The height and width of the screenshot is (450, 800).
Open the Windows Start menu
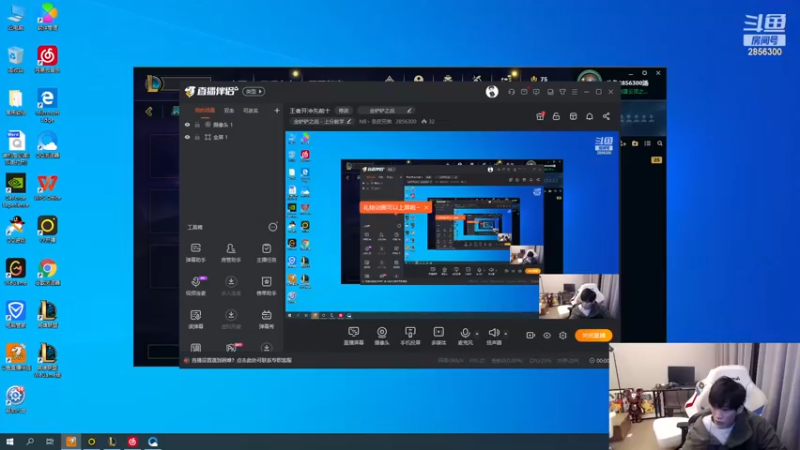(x=10, y=442)
